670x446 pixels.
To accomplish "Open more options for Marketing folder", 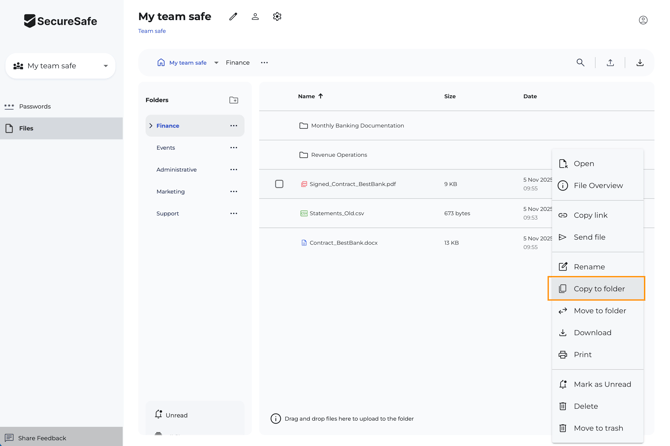I will point(234,191).
